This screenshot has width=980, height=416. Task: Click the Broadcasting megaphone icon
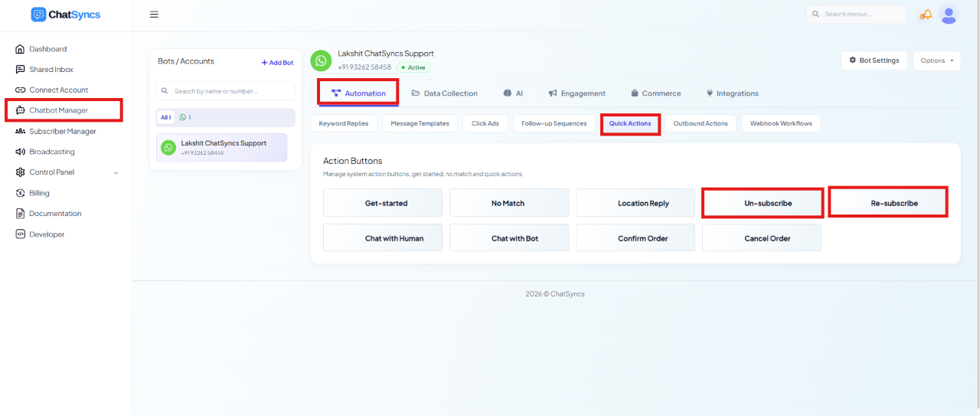click(x=21, y=152)
